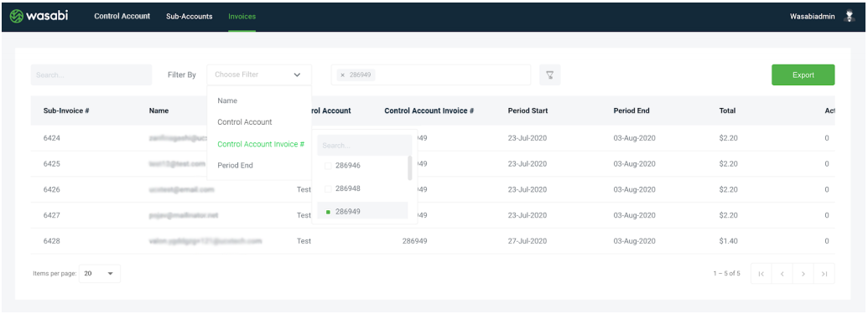Jump to last page of results
Image resolution: width=868 pixels, height=314 pixels.
point(824,273)
